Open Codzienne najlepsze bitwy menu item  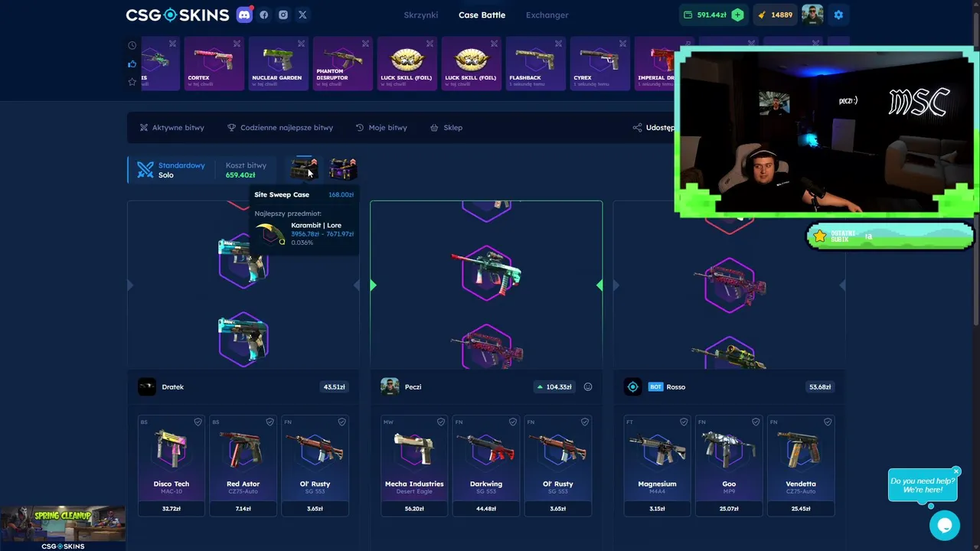(280, 128)
